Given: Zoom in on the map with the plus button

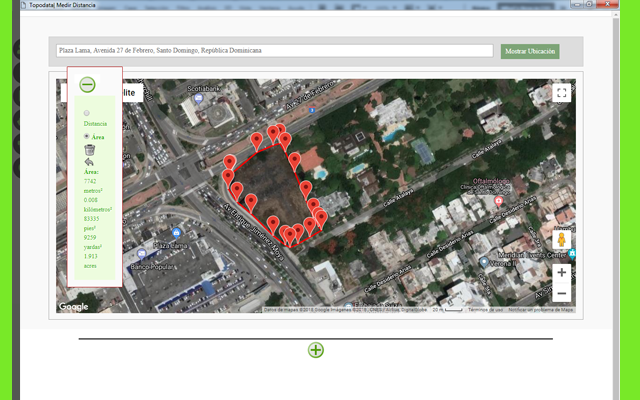Looking at the screenshot, I should point(561,273).
